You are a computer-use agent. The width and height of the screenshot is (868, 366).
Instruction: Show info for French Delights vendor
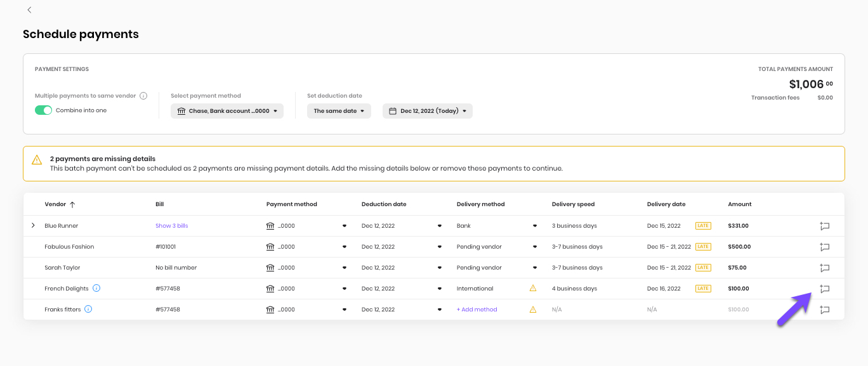(x=96, y=288)
